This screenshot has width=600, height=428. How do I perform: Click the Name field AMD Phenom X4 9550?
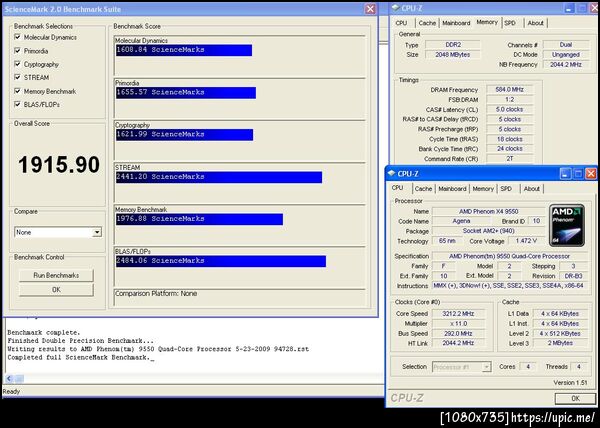click(x=488, y=212)
